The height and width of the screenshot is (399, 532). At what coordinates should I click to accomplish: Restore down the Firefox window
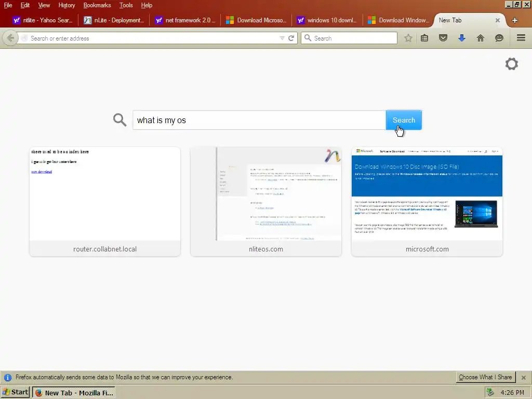tap(517, 5)
